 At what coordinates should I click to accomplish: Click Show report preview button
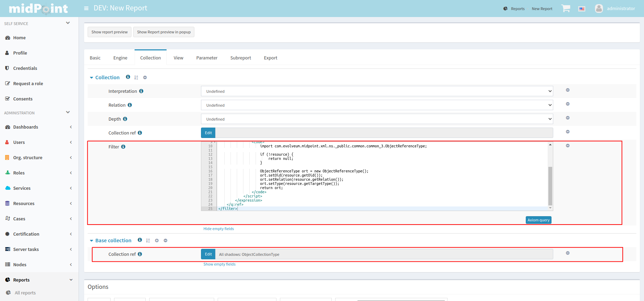pyautogui.click(x=110, y=32)
